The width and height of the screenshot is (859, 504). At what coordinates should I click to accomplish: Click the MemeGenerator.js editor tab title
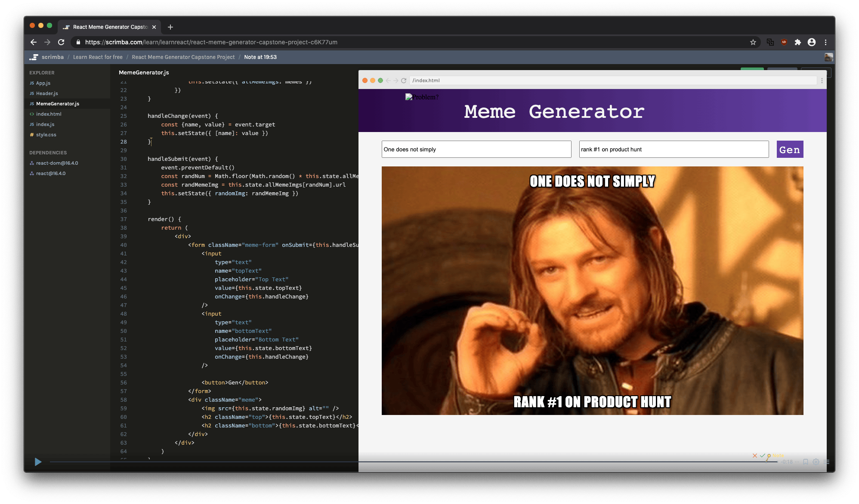click(x=144, y=72)
